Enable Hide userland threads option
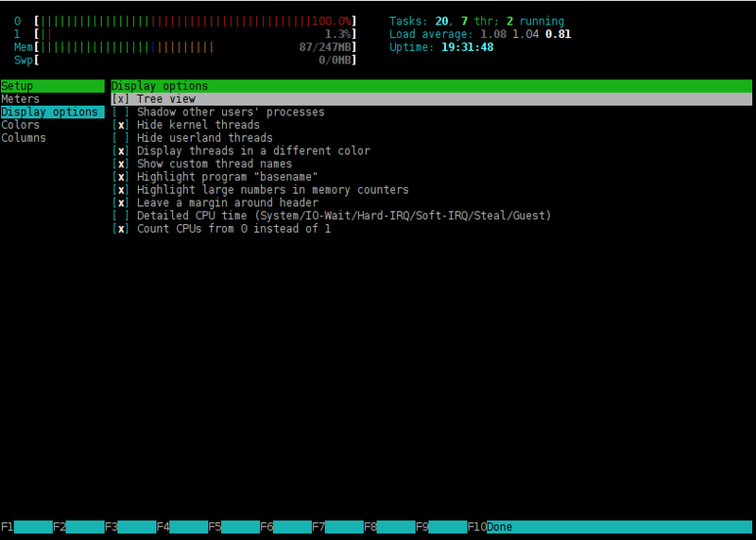Screen dimensions: 756x540 (x=121, y=138)
